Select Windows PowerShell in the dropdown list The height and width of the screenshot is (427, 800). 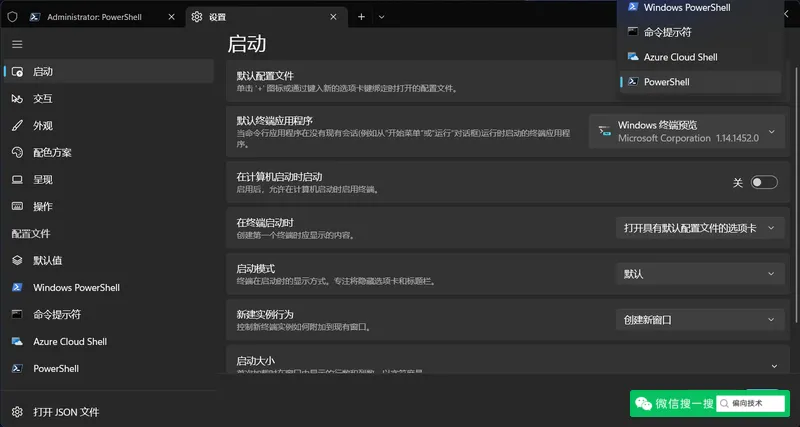point(700,7)
